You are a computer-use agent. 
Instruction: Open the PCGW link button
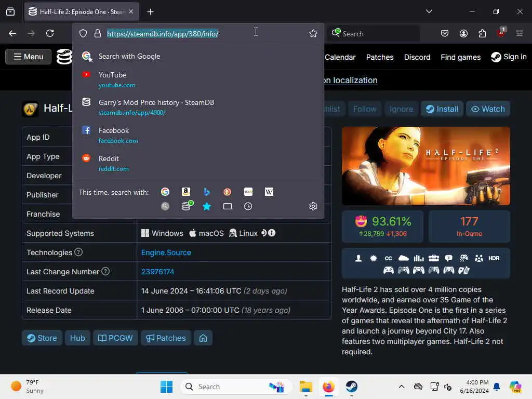[115, 338]
